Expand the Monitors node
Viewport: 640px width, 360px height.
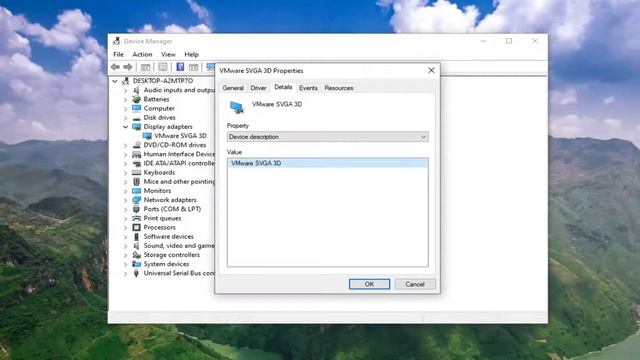(x=125, y=191)
